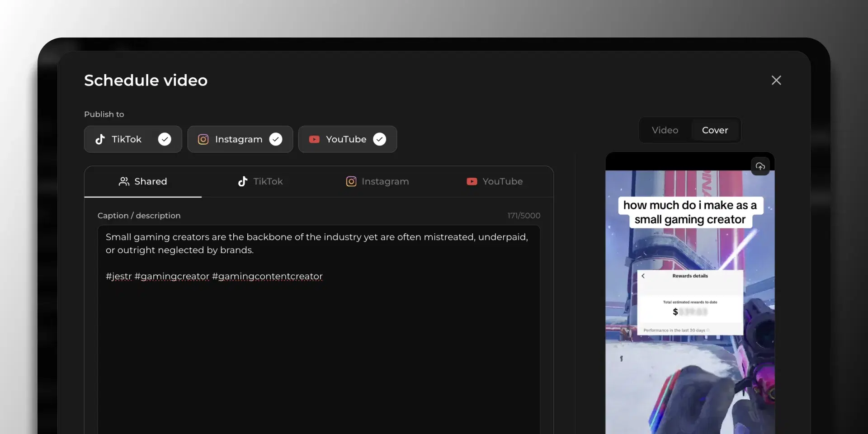Click the Instagram logo in Publish to
This screenshot has width=868, height=434.
(x=203, y=139)
